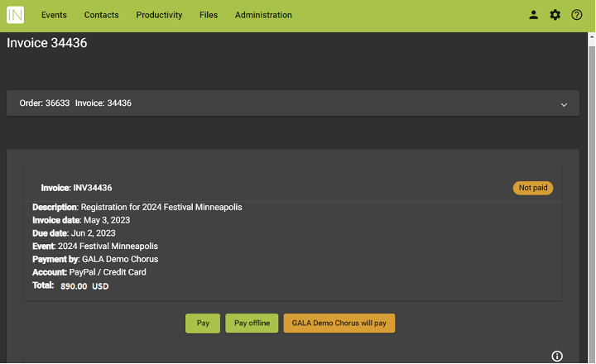
Task: Click the Pay offline button
Action: tap(252, 323)
